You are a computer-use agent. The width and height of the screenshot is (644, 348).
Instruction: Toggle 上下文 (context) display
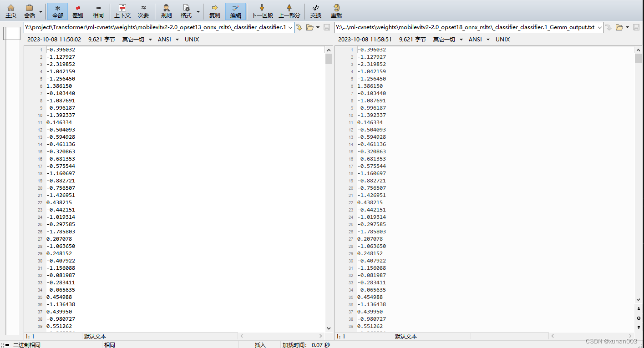[122, 11]
